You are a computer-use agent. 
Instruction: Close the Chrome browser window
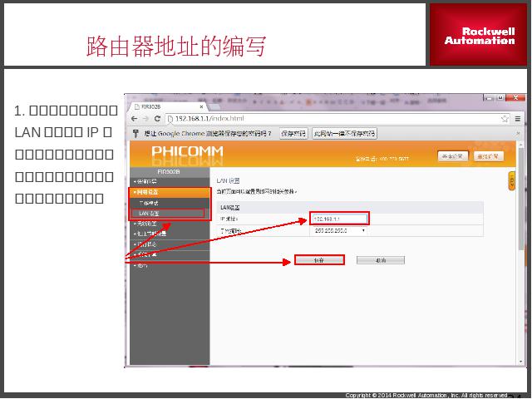pyautogui.click(x=515, y=98)
